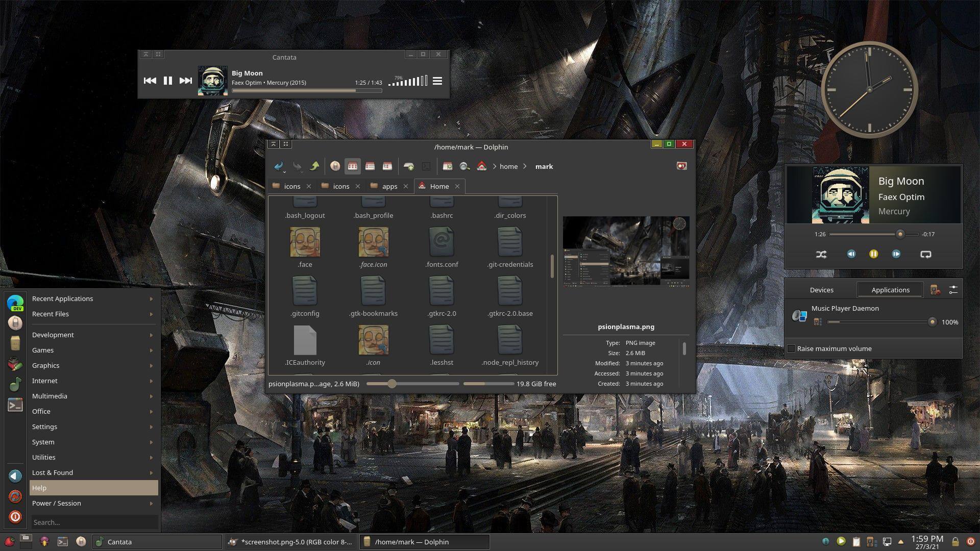Image resolution: width=980 pixels, height=551 pixels.
Task: Play next track in media widget
Action: pos(896,254)
